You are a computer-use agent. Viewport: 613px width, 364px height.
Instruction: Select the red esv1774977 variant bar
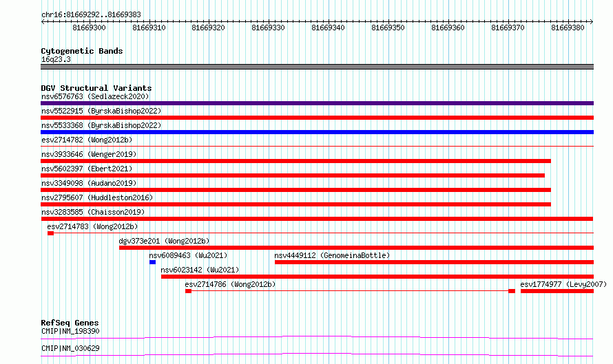pyautogui.click(x=557, y=291)
